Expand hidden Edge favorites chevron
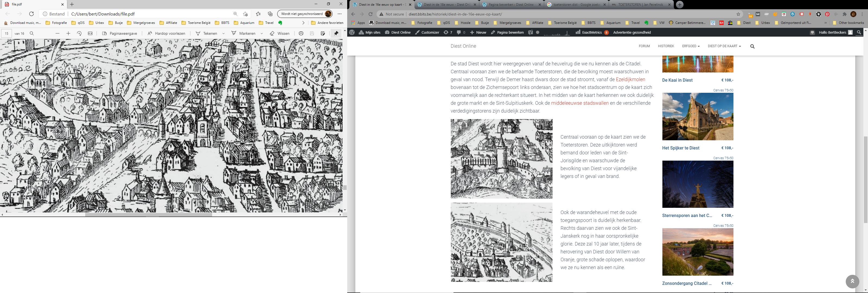 303,23
